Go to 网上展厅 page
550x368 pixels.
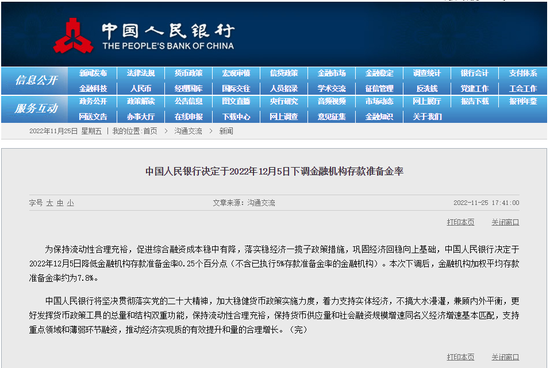click(x=427, y=101)
